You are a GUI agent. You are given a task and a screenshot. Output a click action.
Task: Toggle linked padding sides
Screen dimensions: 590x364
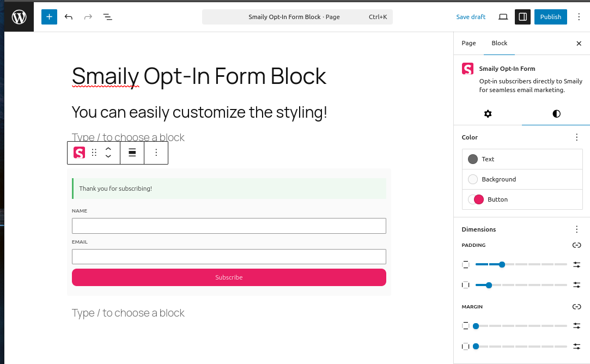click(577, 245)
